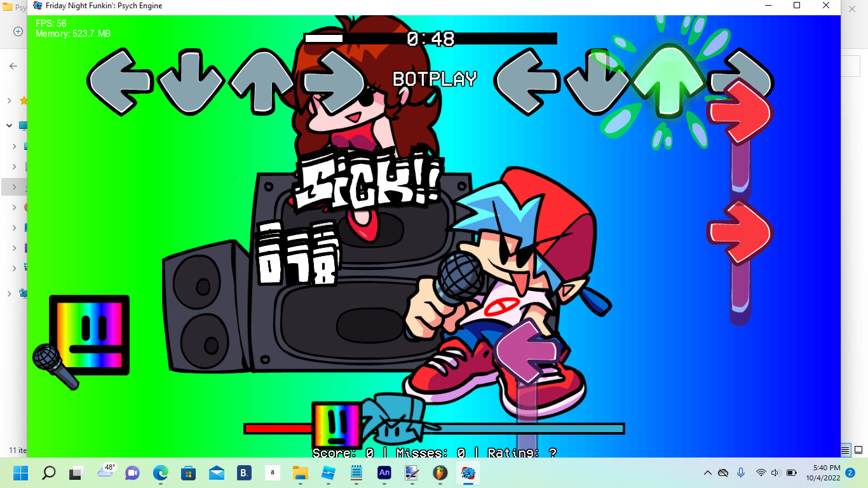Viewport: 868px width, 488px height.
Task: Toggle the microphone icon in the system tray
Action: coord(741,473)
